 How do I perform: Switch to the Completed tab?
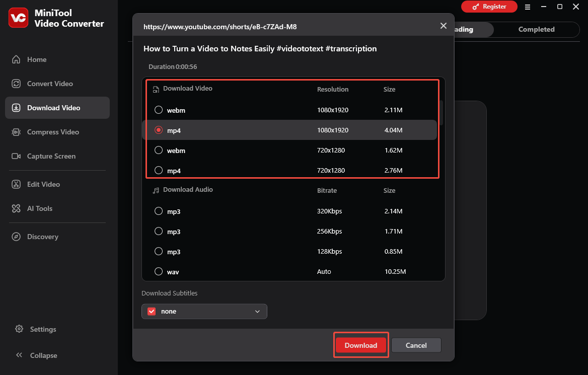[536, 29]
